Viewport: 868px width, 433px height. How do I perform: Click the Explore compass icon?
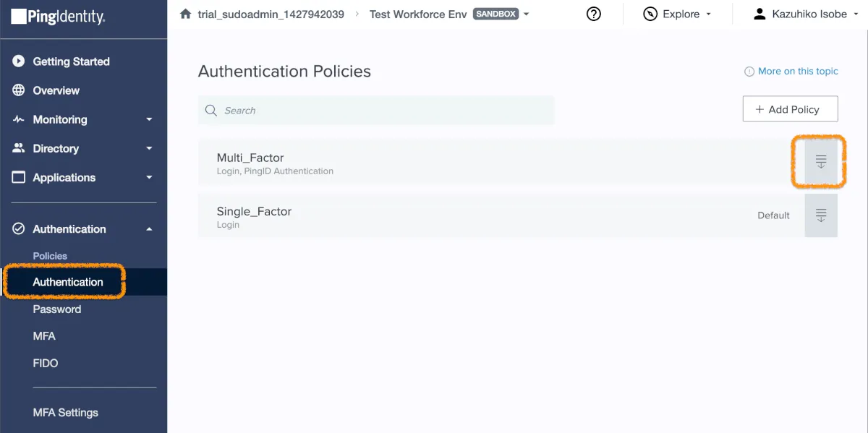click(650, 14)
